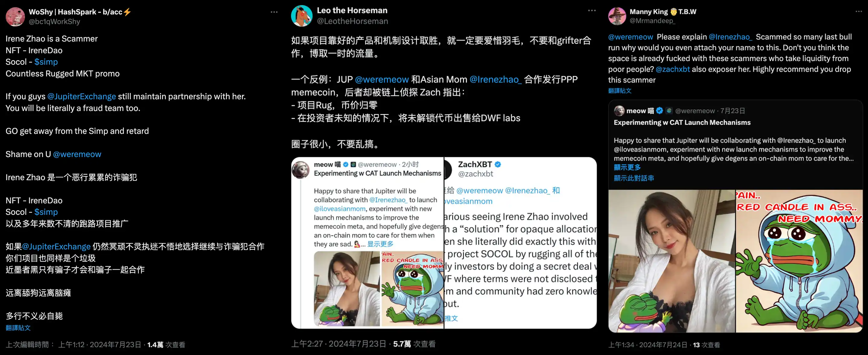Open more options on WoShy's tweet

tap(274, 12)
